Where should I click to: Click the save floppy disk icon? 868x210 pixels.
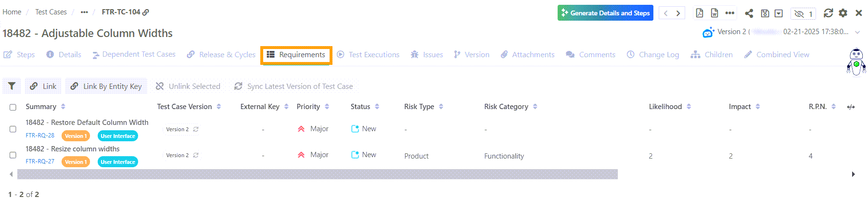click(765, 13)
